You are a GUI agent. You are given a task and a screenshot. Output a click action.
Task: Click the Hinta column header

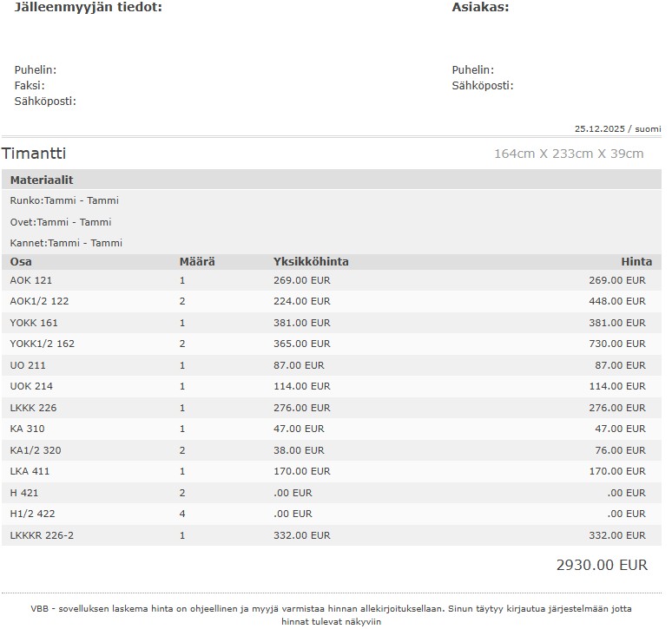pyautogui.click(x=636, y=262)
